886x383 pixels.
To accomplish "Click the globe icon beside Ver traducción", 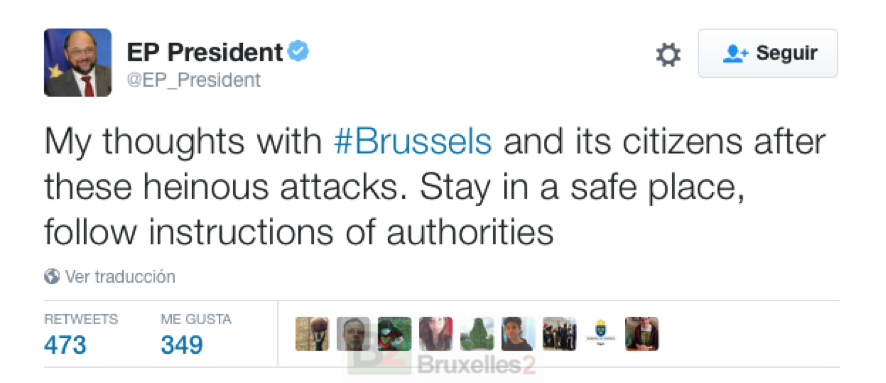I will click(52, 277).
